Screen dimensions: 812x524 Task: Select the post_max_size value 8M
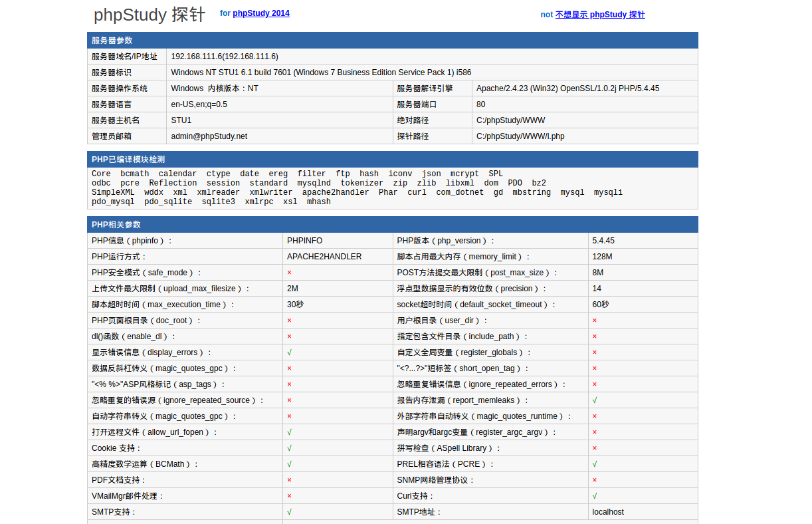[x=598, y=273]
